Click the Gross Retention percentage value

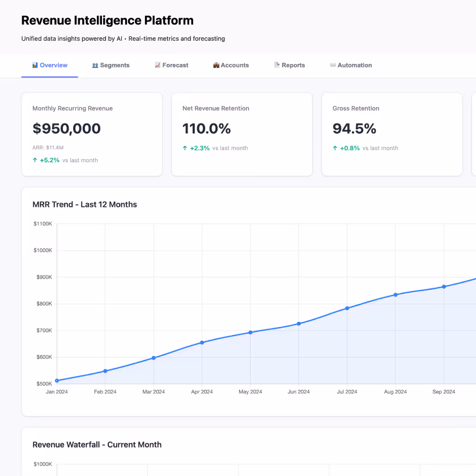354,129
